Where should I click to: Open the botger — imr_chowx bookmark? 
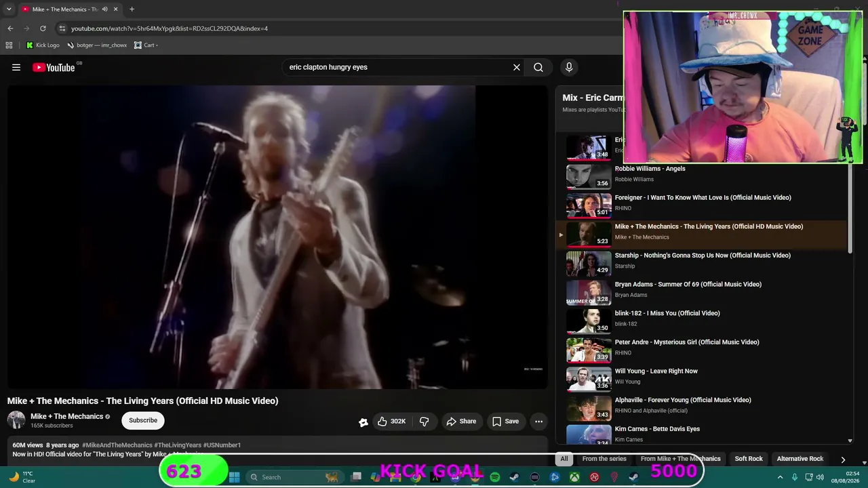96,45
